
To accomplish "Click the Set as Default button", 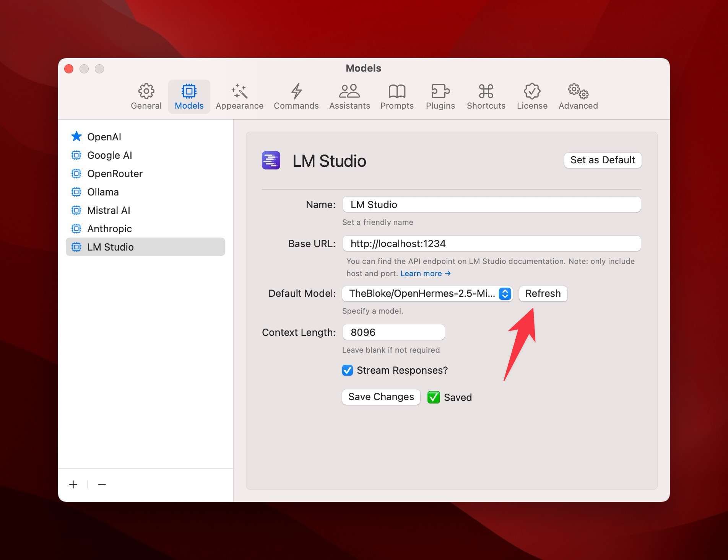I will (603, 160).
